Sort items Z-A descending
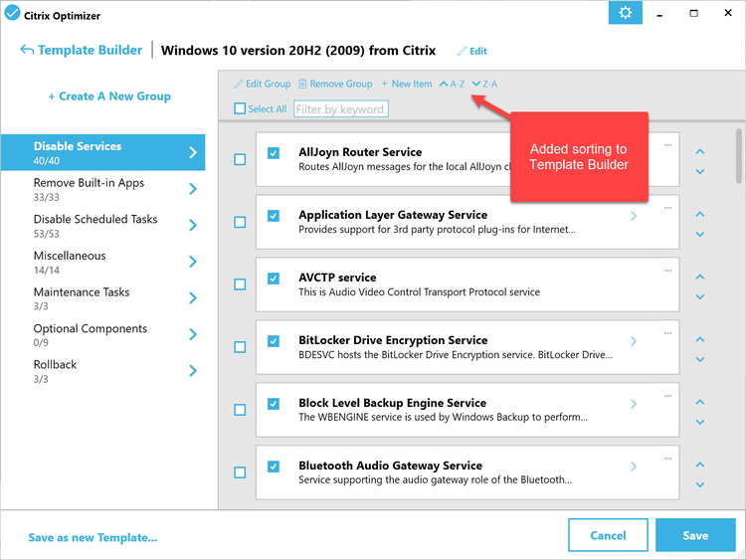Viewport: 746px width, 560px height. click(x=484, y=84)
